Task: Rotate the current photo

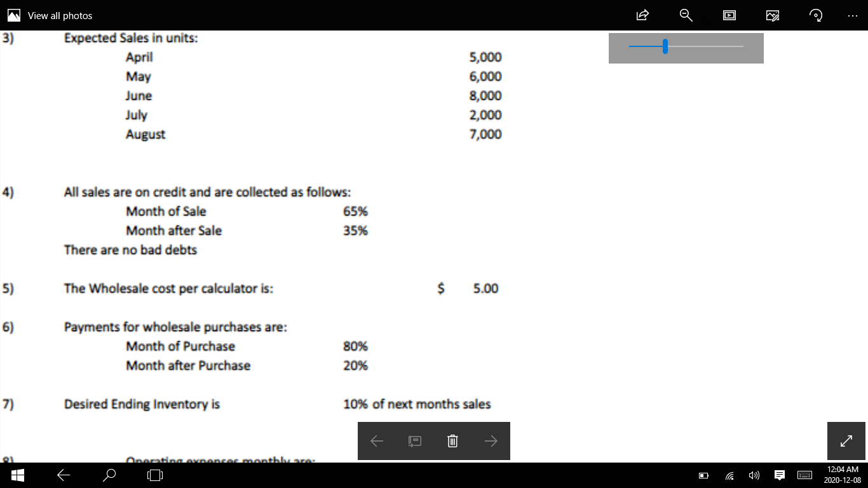Action: click(815, 15)
